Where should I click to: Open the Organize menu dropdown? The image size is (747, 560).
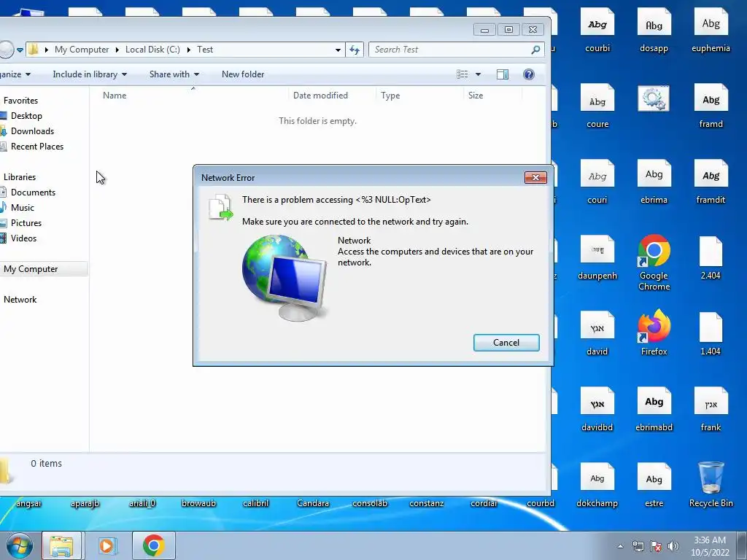click(x=15, y=74)
